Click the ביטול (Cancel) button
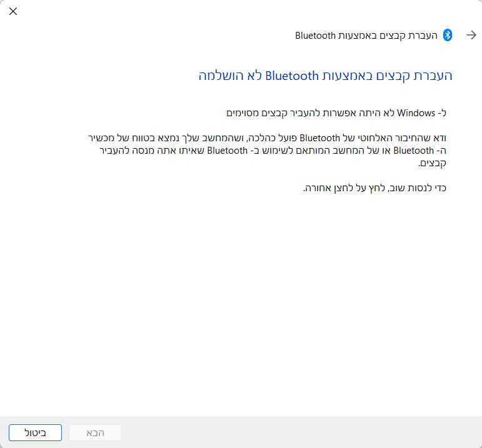This screenshot has width=482, height=448. tap(36, 432)
